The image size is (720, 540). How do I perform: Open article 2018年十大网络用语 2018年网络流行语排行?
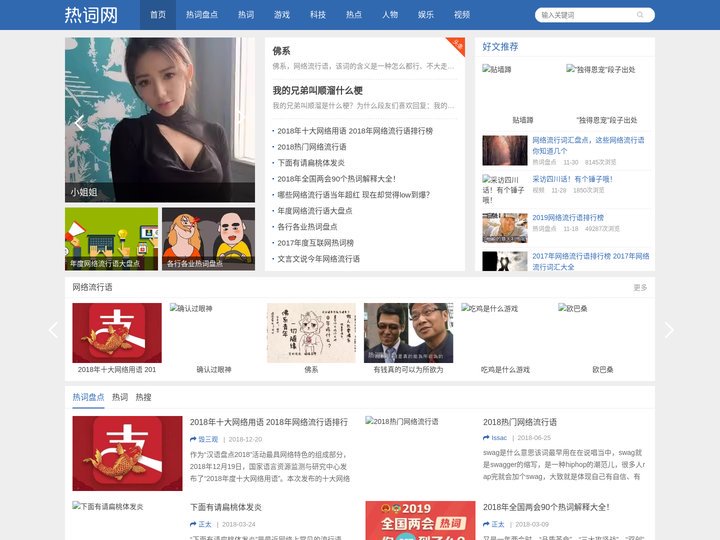269,422
